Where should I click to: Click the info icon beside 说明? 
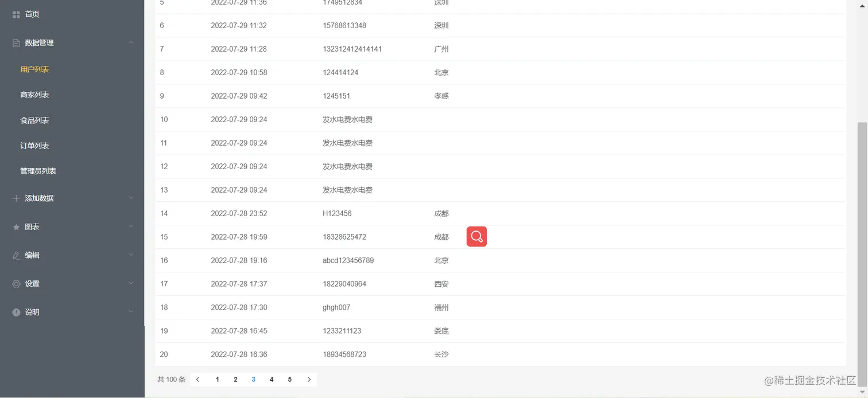pos(16,313)
